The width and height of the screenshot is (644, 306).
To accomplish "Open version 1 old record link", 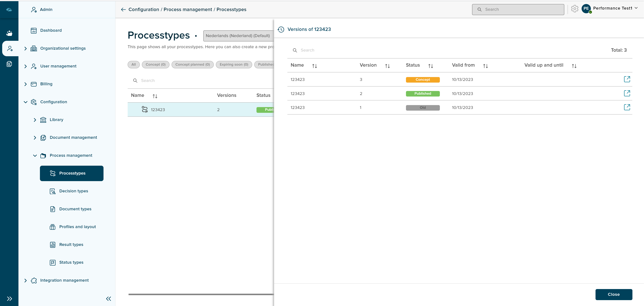I will click(x=627, y=107).
